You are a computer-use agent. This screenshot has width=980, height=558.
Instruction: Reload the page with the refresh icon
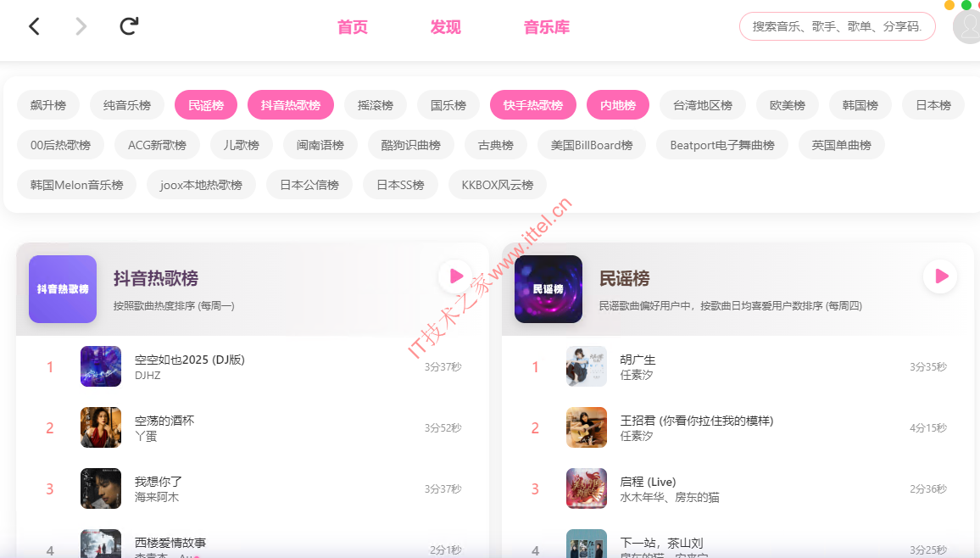pyautogui.click(x=129, y=26)
